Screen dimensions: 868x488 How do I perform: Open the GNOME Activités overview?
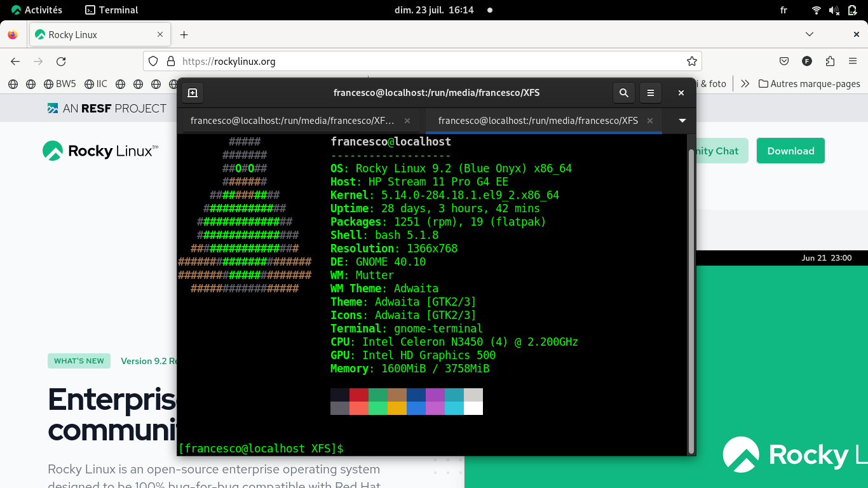point(37,10)
